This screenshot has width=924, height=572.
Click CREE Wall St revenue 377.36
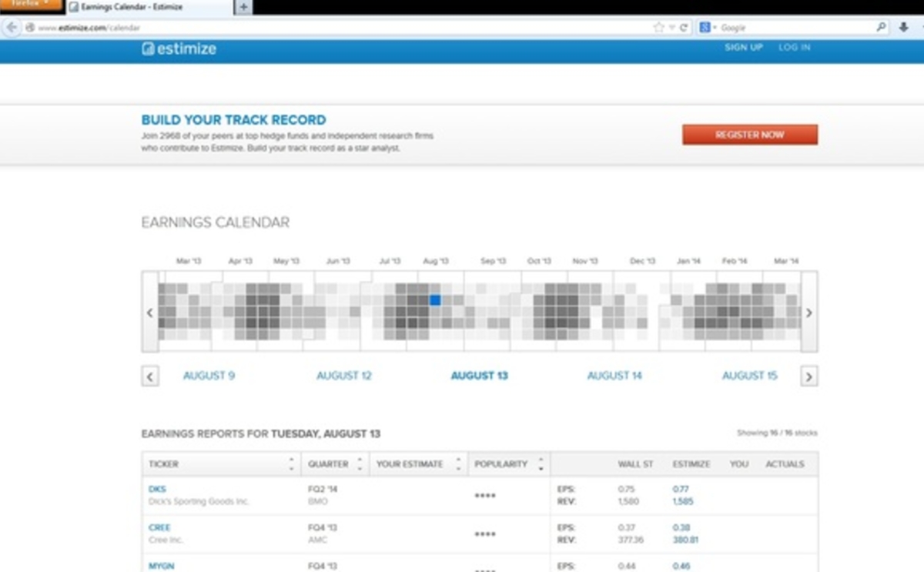pos(631,540)
